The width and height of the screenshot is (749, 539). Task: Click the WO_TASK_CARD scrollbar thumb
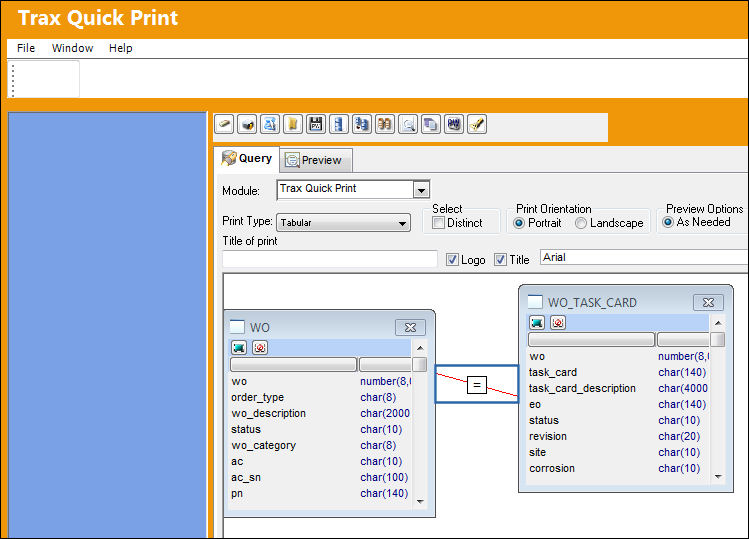(718, 339)
